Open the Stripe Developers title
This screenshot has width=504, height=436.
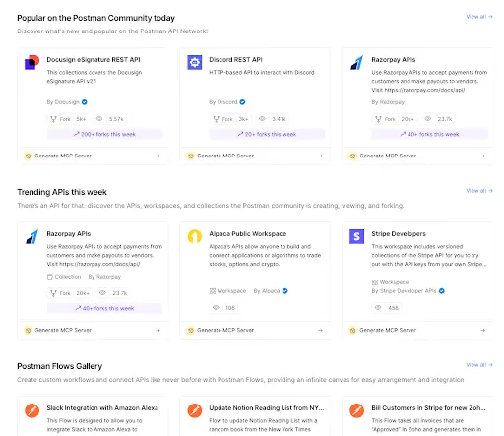coord(399,234)
